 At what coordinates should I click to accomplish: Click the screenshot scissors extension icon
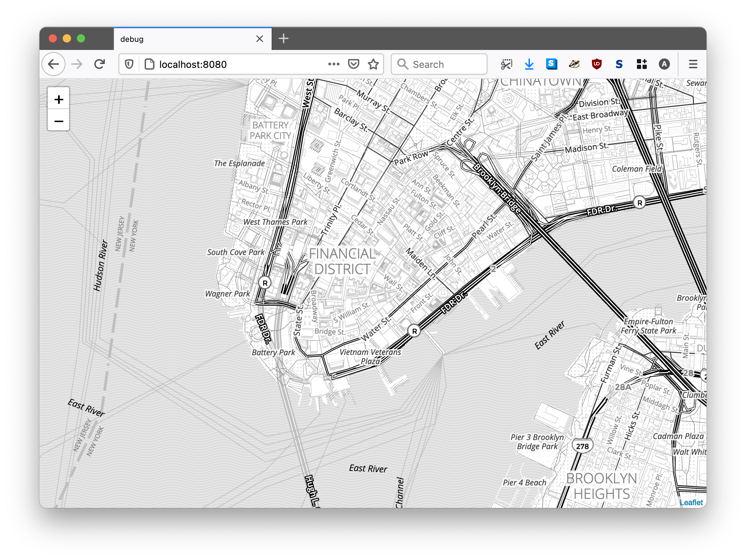click(506, 64)
